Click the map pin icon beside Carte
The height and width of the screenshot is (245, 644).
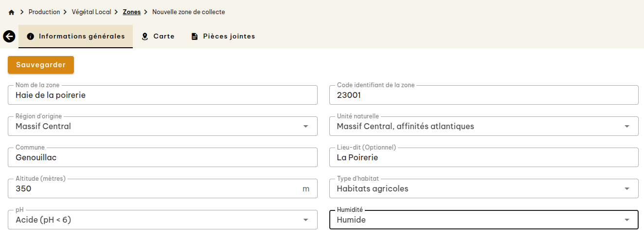(x=145, y=37)
